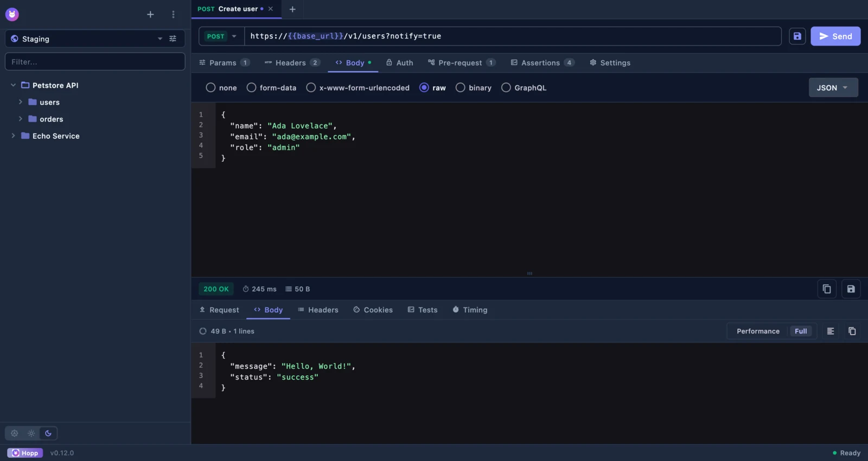Switch to dark theme moon icon
868x461 pixels.
click(x=48, y=433)
